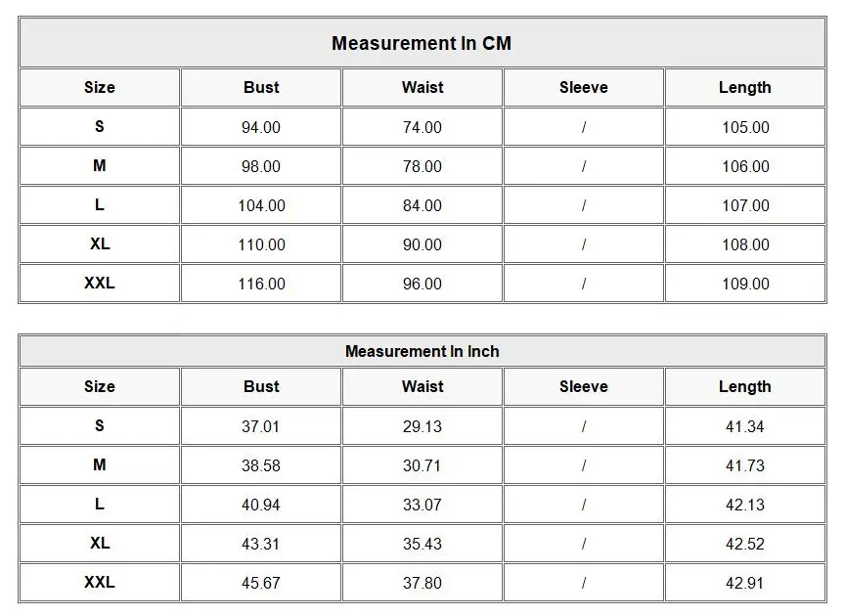Click the 35.43 waist value for XL
The height and width of the screenshot is (616, 845).
[x=422, y=544]
